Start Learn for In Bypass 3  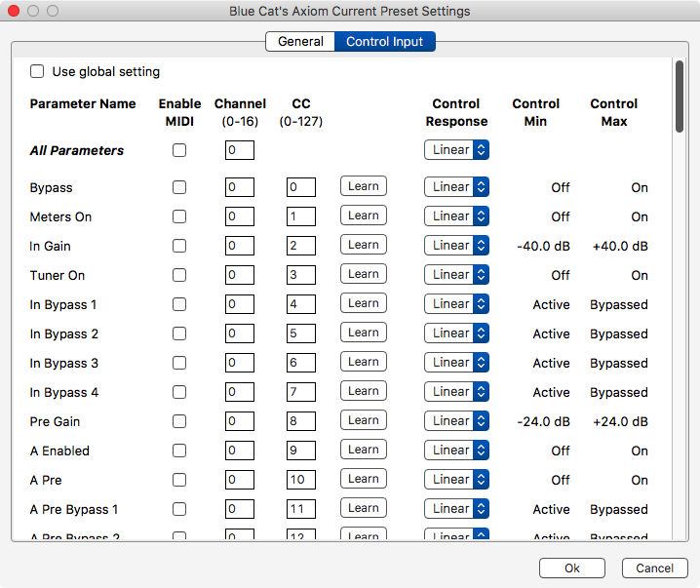[x=364, y=362]
